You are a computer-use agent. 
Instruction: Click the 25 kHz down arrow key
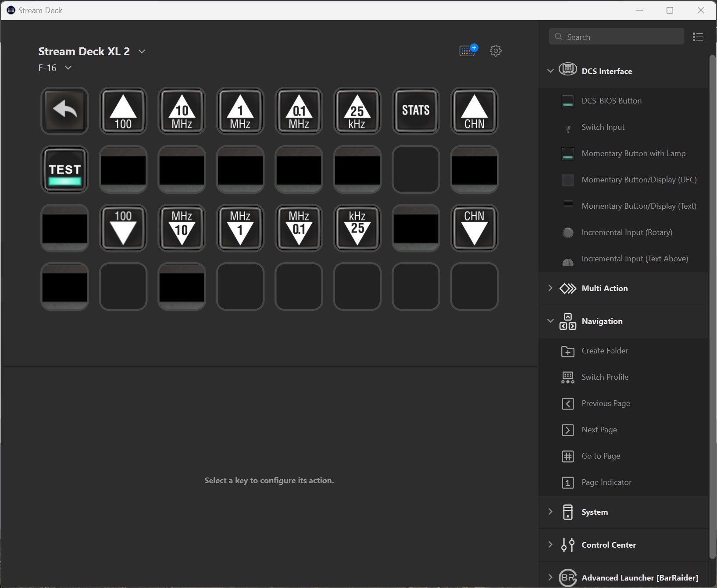tap(357, 228)
